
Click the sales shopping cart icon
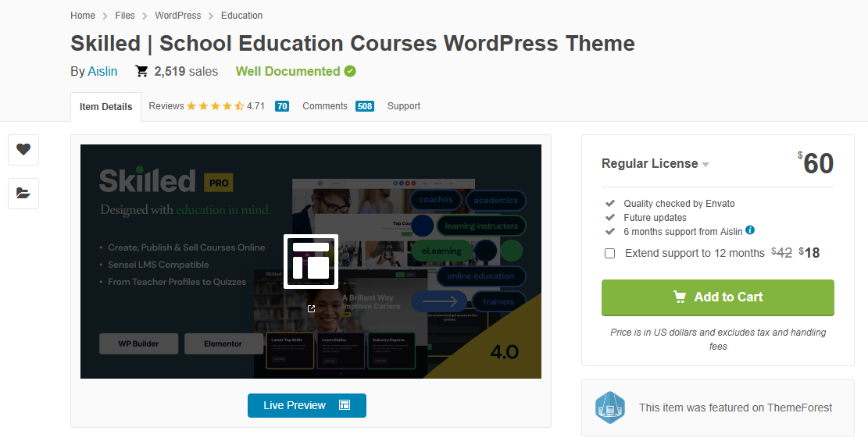point(141,71)
